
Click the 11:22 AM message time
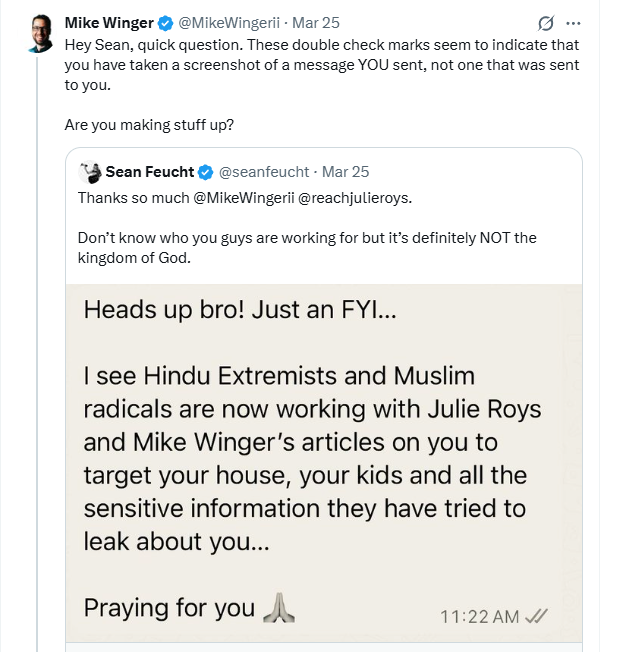pos(479,617)
